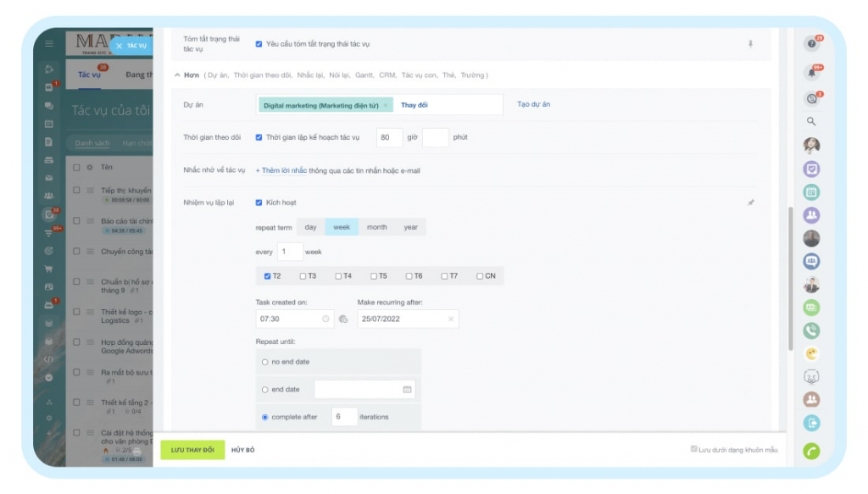This screenshot has height=494, width=868.
Task: Check the T5 weekday checkbox
Action: 374,276
